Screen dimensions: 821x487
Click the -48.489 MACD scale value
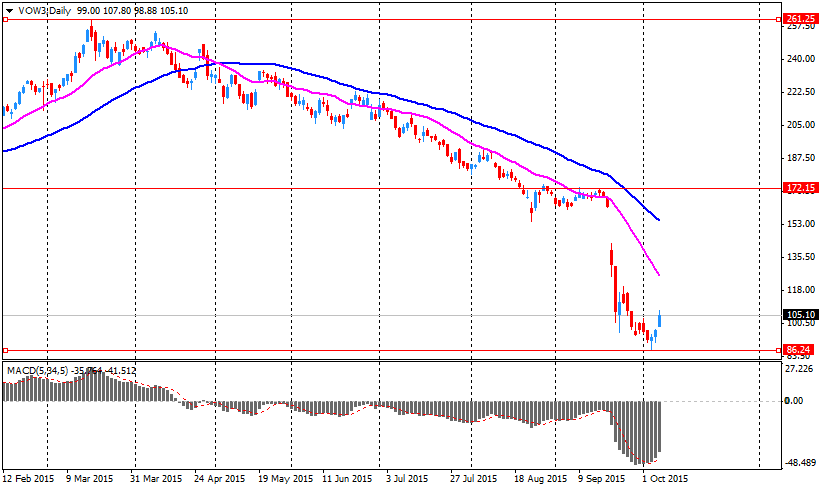tap(801, 463)
